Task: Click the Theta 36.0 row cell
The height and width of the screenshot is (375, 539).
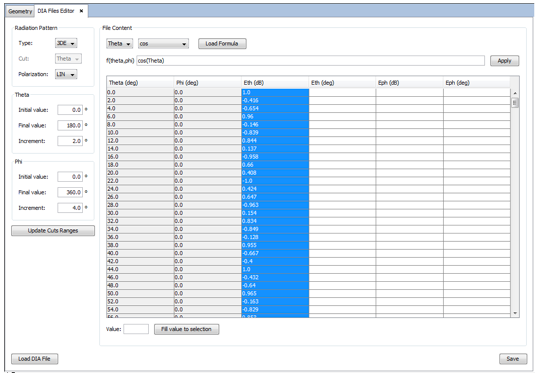Action: pyautogui.click(x=140, y=237)
